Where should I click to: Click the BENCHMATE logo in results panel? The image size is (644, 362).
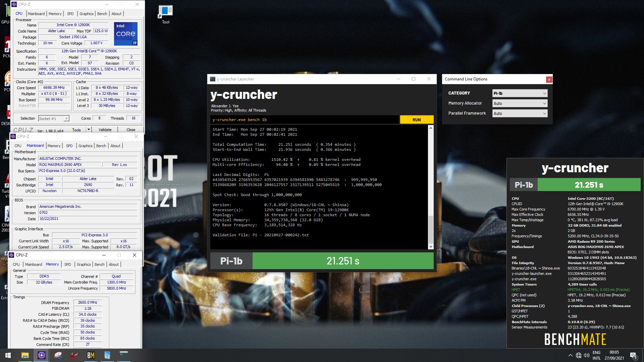tap(575, 339)
